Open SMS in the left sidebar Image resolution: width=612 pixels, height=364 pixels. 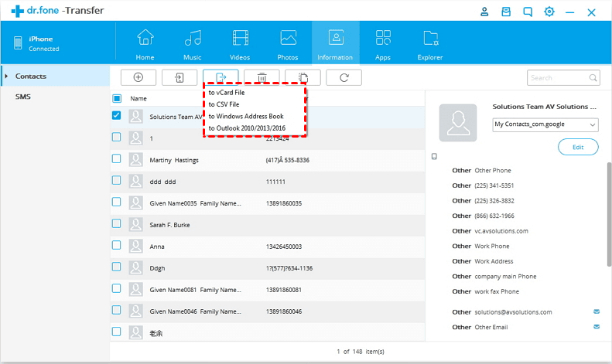[23, 97]
